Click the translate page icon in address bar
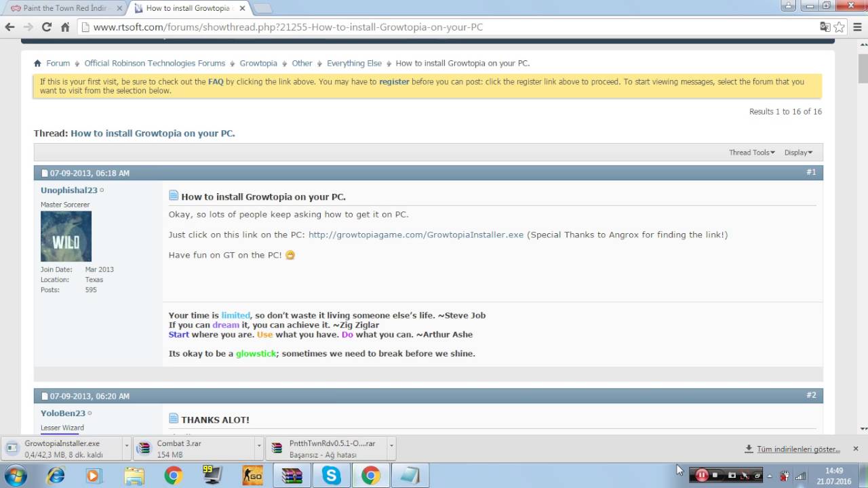868x488 pixels. [825, 27]
